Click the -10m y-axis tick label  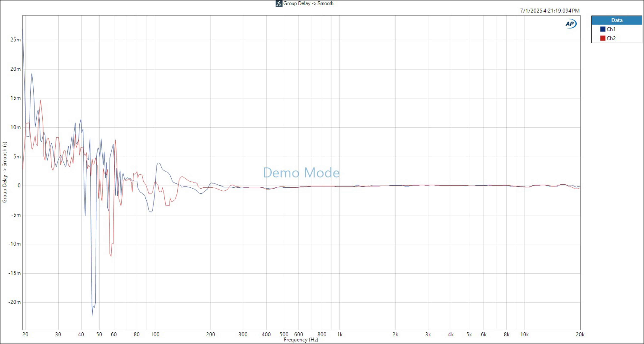14,244
